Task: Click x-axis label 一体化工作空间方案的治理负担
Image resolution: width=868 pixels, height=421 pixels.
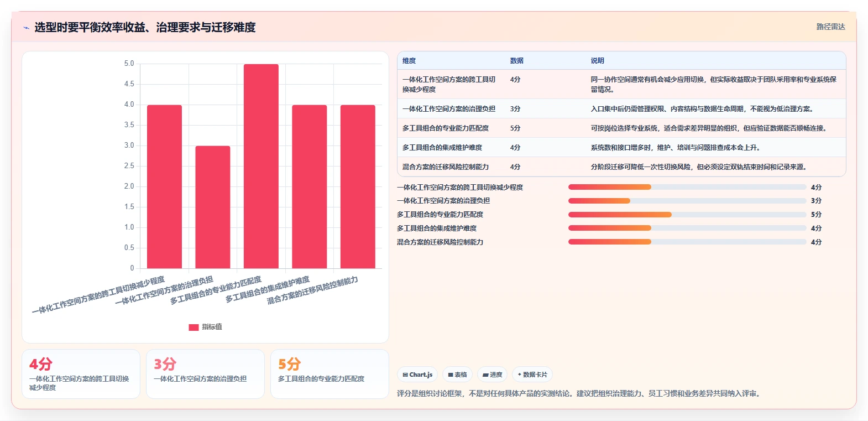Action: point(164,290)
